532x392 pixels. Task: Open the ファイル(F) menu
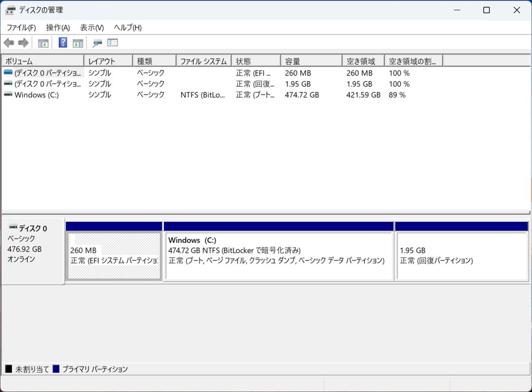coord(21,27)
